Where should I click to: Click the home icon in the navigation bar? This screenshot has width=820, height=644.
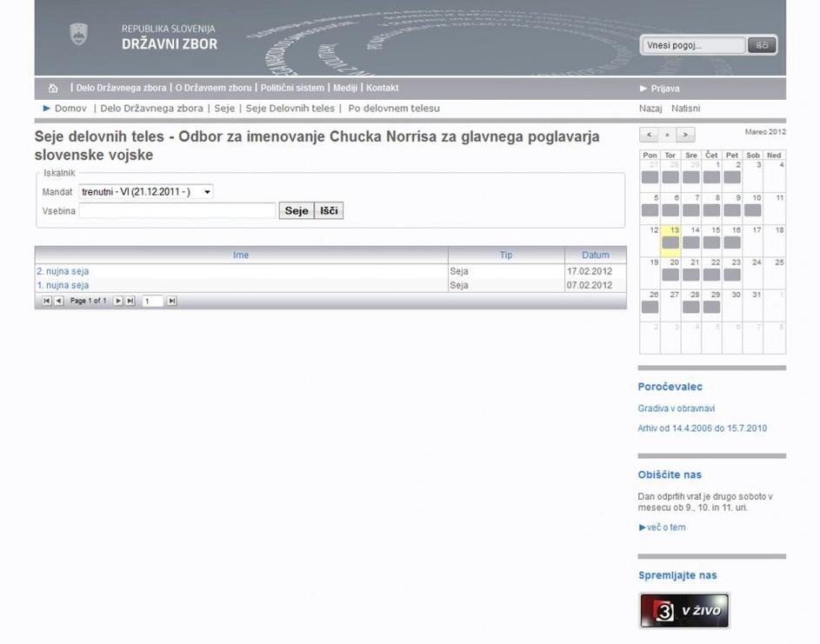pos(54,88)
